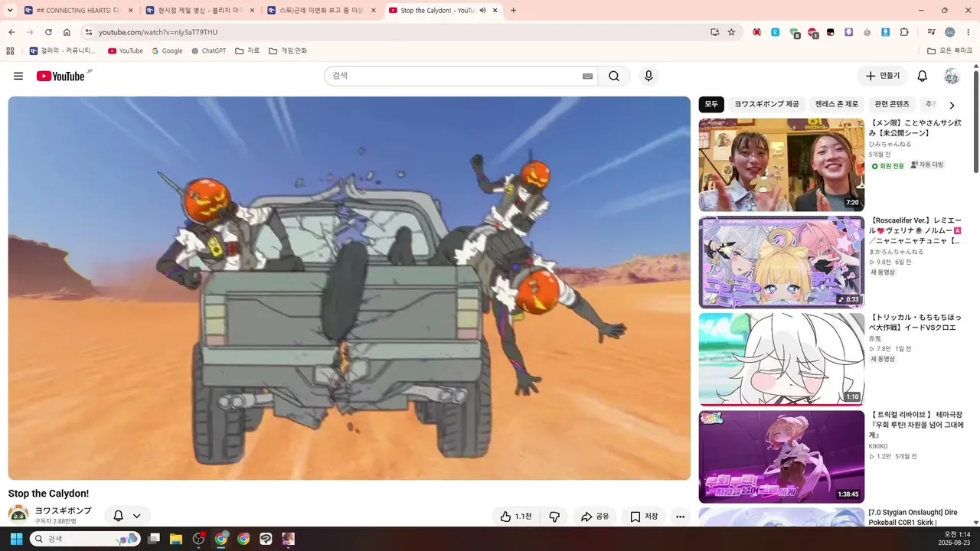980x551 pixels.
Task: Open the 트릭컬 리바이브 테마극장 thumbnail
Action: click(781, 457)
